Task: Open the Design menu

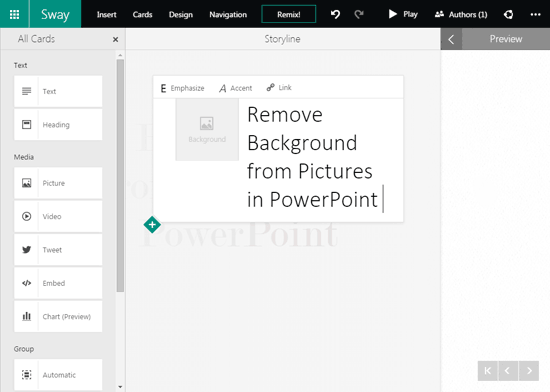Action: coord(181,15)
